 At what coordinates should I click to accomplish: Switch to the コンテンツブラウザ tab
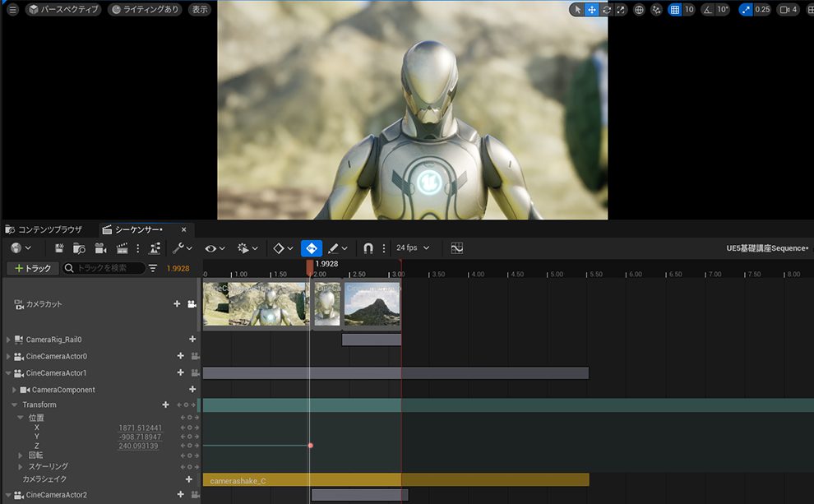point(44,229)
